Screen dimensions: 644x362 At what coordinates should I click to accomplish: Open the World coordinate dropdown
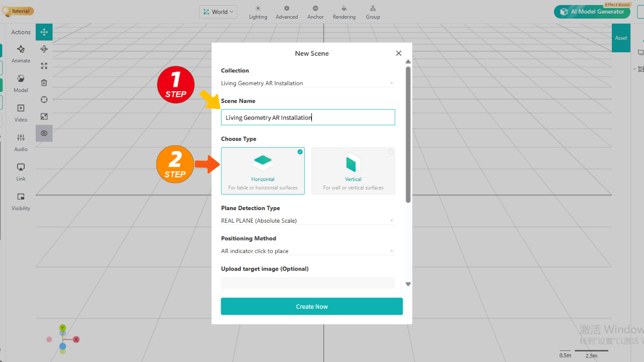pos(218,12)
